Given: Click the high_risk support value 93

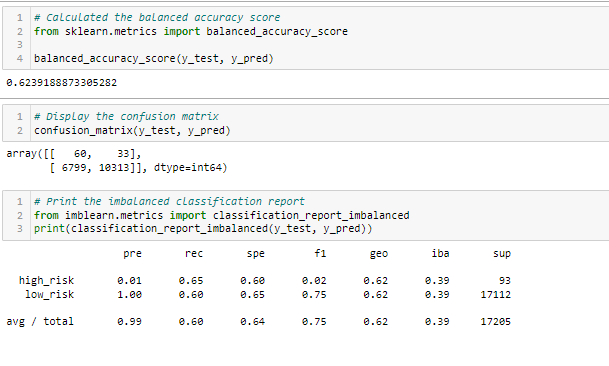Looking at the screenshot, I should point(505,281).
